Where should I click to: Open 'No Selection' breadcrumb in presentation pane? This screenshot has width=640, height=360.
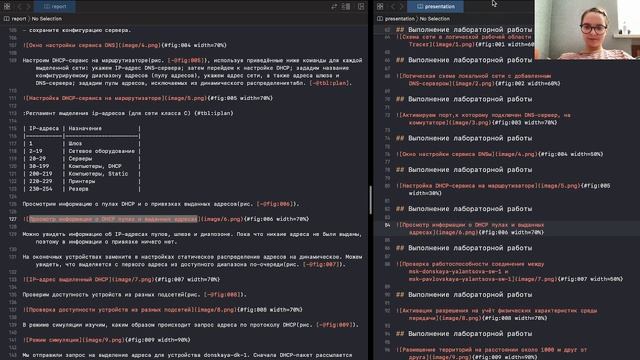tap(435, 19)
